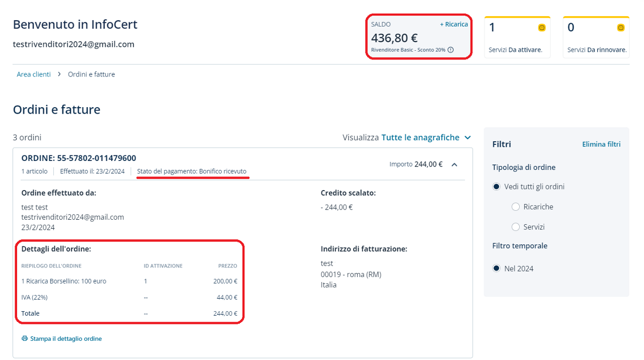Go to Area clienti breadcrumb

pyautogui.click(x=34, y=74)
